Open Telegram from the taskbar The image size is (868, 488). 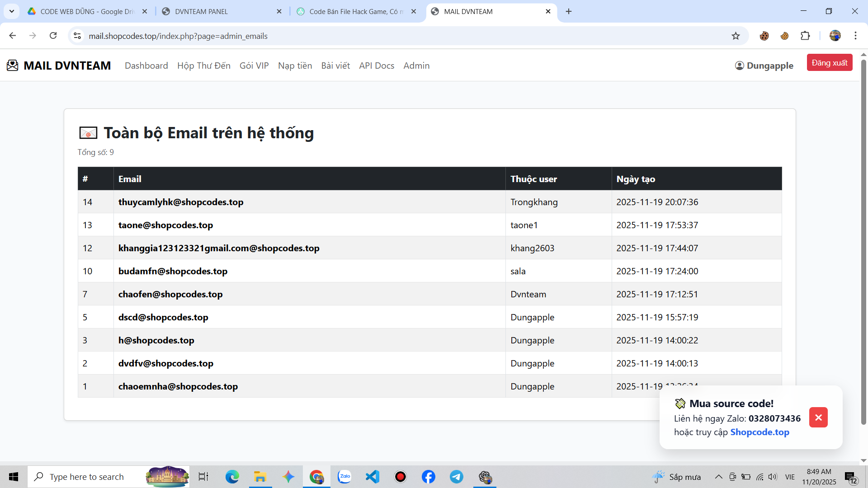pyautogui.click(x=457, y=477)
